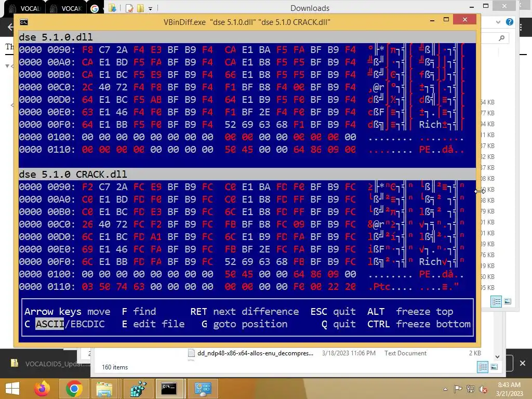This screenshot has height=399, width=532.
Task: Switch Explorer to Large icons view near status bar
Action: coord(494,367)
